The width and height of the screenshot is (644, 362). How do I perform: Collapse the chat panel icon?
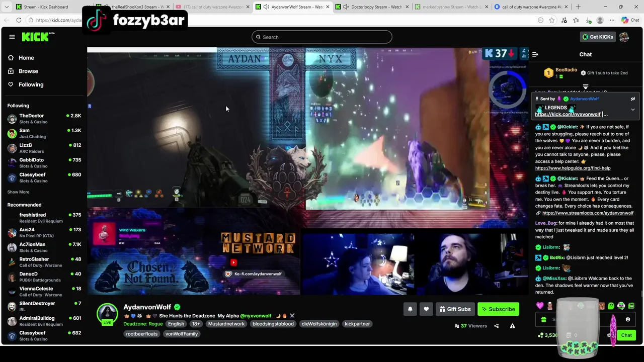535,54
